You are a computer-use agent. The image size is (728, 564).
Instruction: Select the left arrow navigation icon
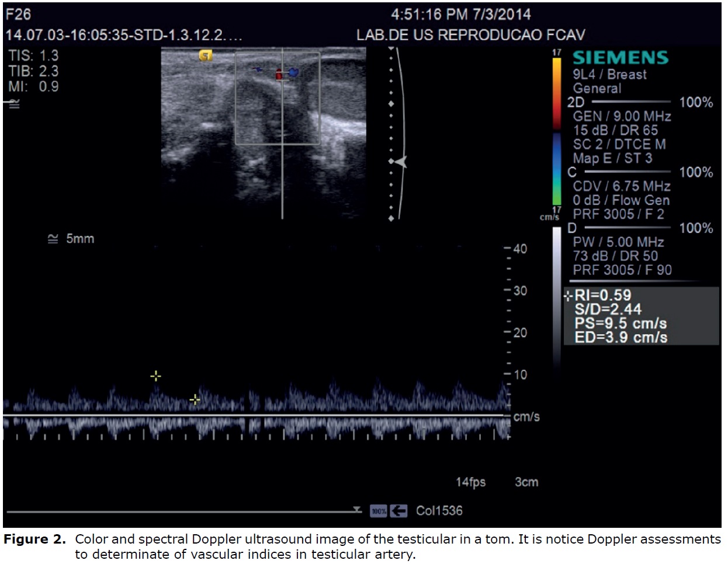398,510
